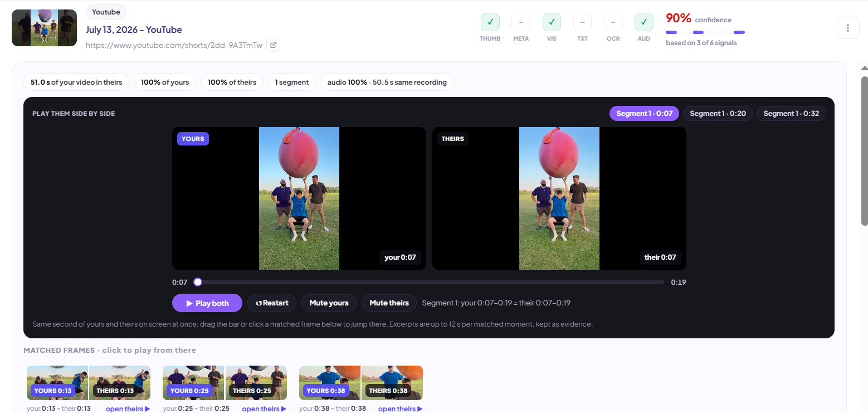
Task: Open the video thumbnail at the top
Action: [44, 28]
